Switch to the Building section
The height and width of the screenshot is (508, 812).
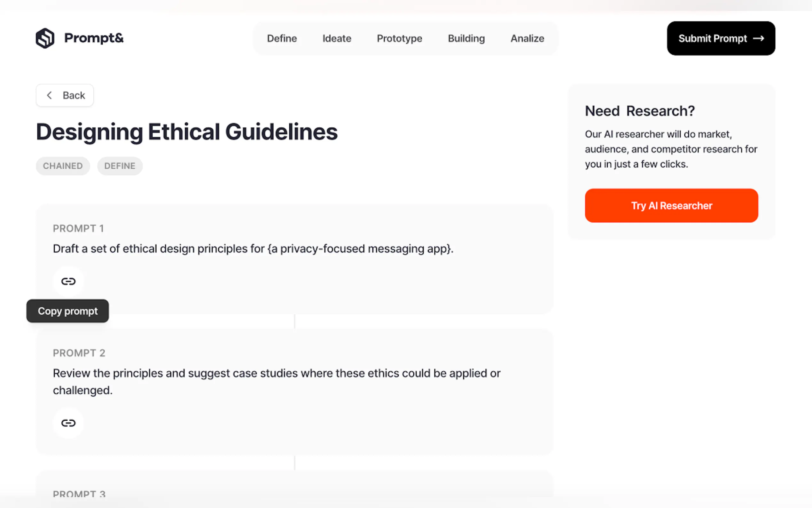point(466,38)
